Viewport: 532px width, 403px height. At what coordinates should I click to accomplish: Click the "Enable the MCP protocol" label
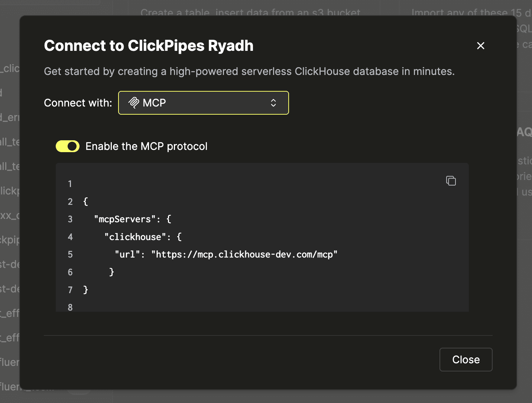(x=146, y=147)
